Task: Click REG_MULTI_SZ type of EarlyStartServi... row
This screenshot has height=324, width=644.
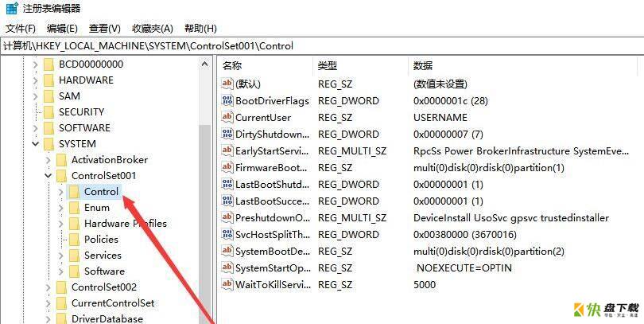Action: click(x=352, y=151)
